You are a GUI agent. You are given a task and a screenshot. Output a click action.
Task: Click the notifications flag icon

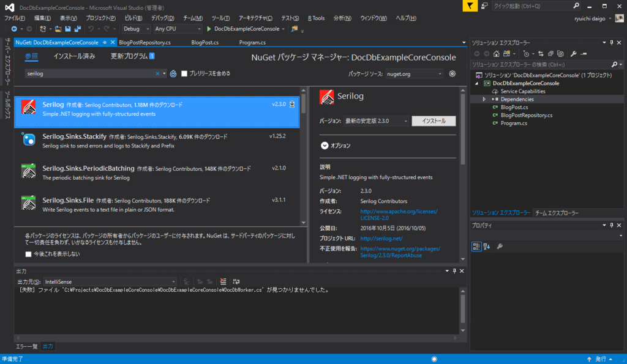470,6
